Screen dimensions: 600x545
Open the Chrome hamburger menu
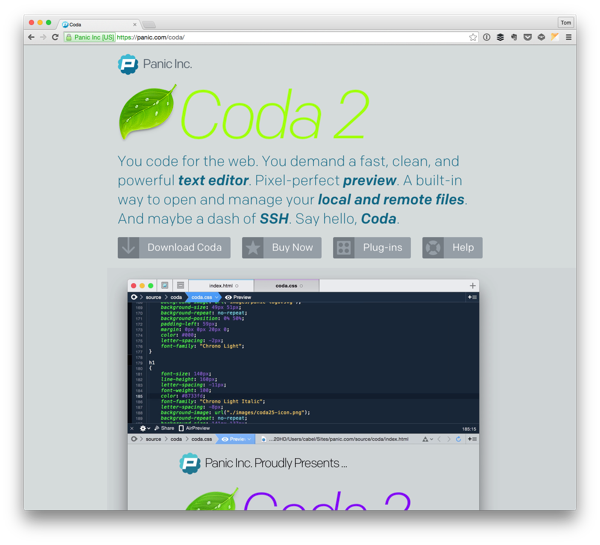pos(569,37)
